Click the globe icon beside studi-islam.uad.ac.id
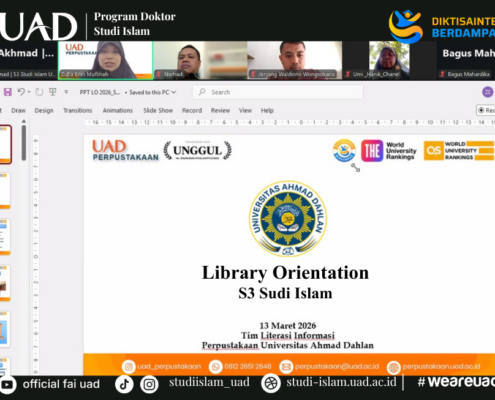 [271, 383]
